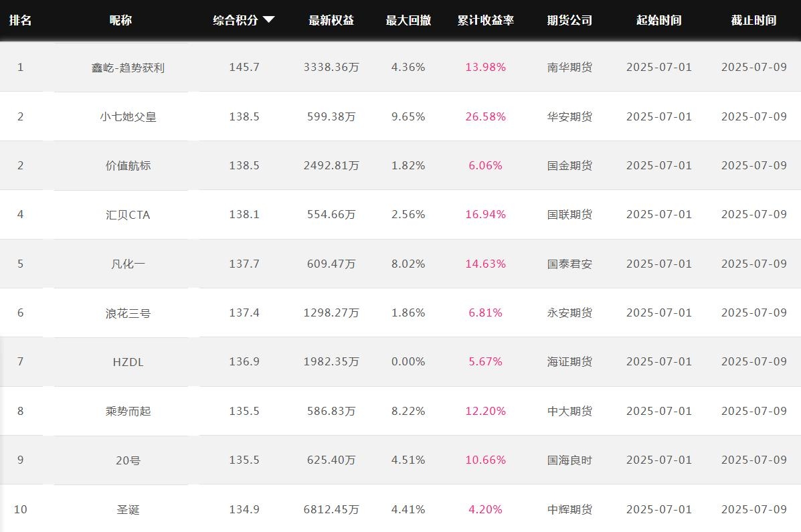
Task: Select futures company 中大期货
Action: pos(569,411)
